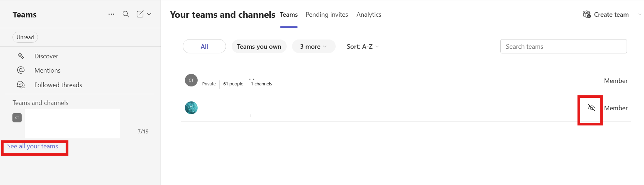Click the Create team people icon
Viewport: 644px width, 185px height.
(x=587, y=15)
